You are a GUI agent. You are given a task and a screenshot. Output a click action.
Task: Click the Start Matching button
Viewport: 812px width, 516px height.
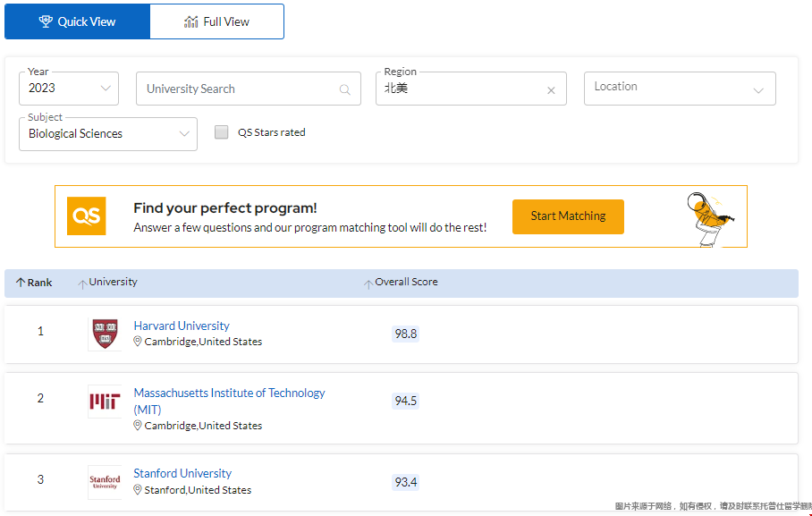pyautogui.click(x=567, y=216)
